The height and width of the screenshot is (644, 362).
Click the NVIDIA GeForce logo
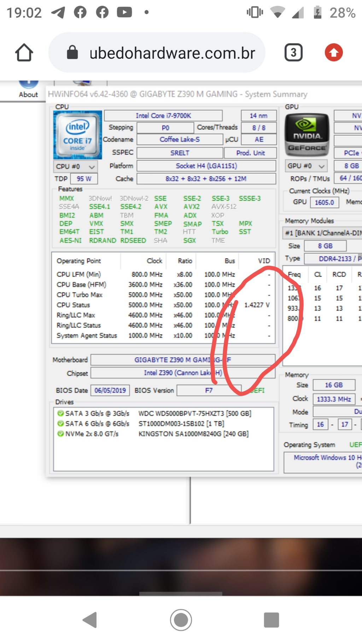click(307, 135)
